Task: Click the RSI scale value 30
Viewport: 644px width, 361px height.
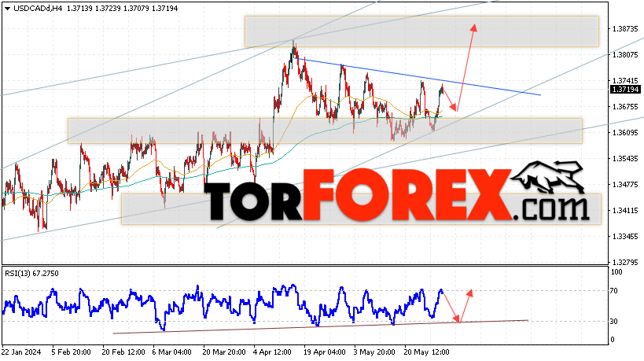Action: pyautogui.click(x=613, y=321)
